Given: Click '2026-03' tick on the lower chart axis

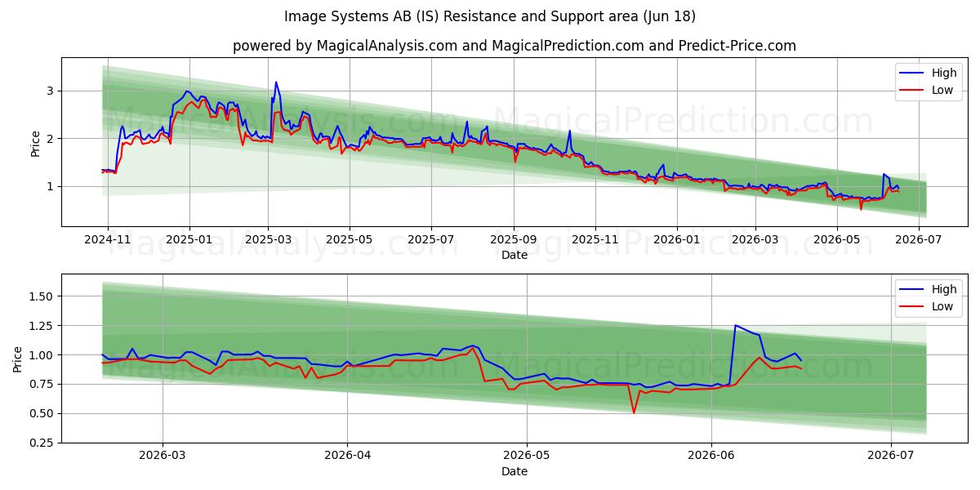Looking at the screenshot, I should pyautogui.click(x=163, y=457).
